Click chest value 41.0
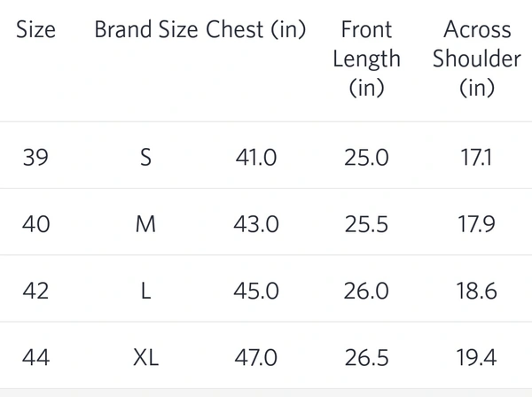 [x=256, y=158]
